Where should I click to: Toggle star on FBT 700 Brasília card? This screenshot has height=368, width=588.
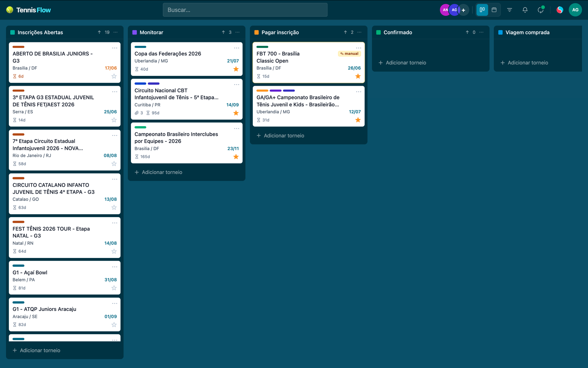pyautogui.click(x=358, y=76)
